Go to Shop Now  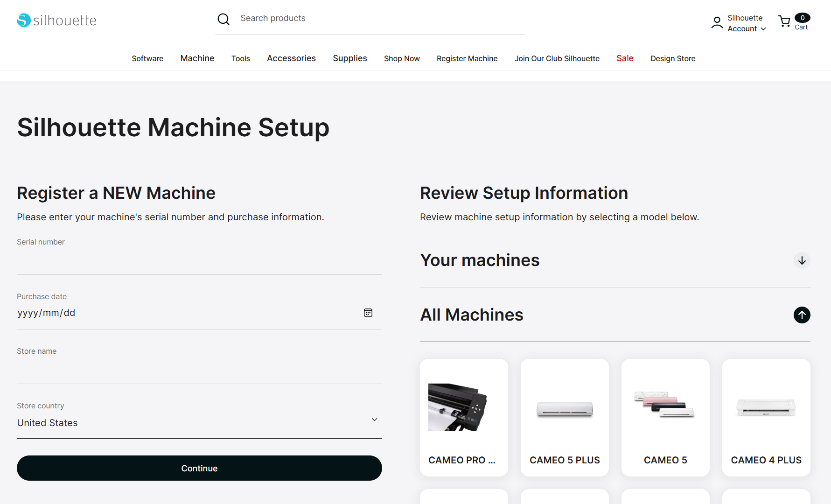pos(402,58)
